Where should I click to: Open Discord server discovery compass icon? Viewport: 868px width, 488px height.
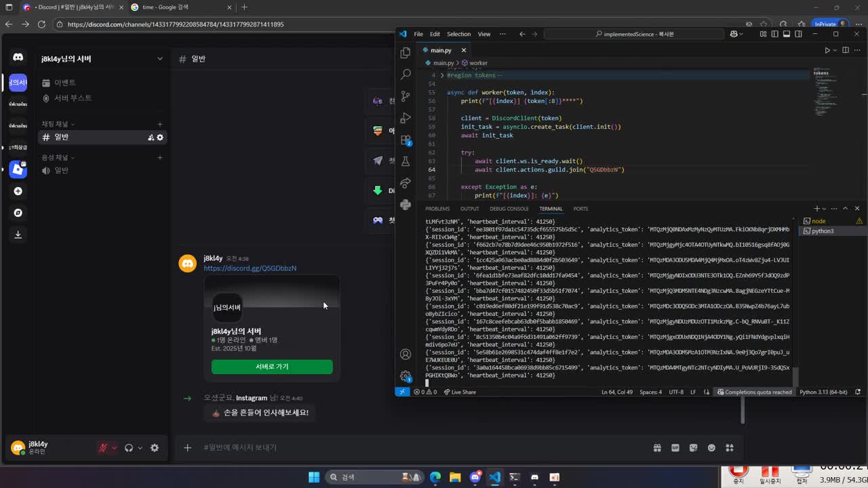(x=18, y=213)
